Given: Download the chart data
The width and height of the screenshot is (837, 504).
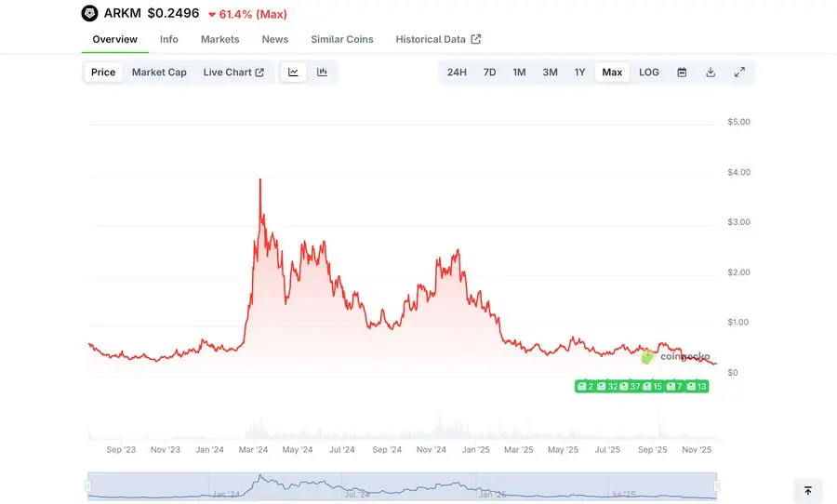Looking at the screenshot, I should point(711,73).
